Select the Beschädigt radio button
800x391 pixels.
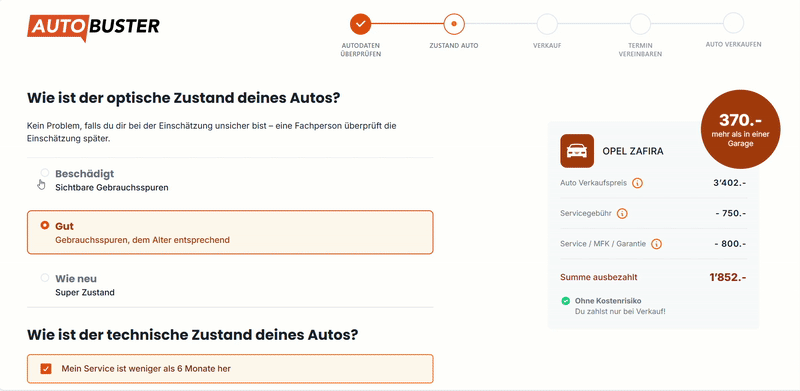45,173
